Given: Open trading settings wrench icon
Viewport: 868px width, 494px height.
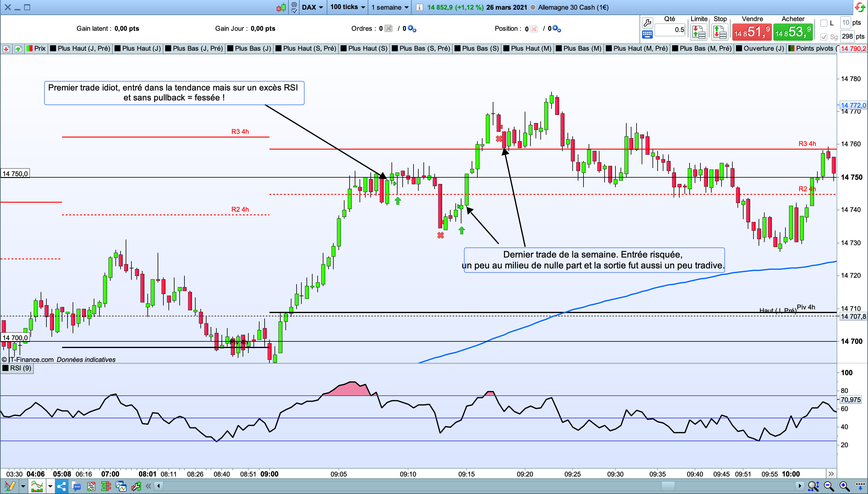Looking at the screenshot, I should pyautogui.click(x=647, y=23).
